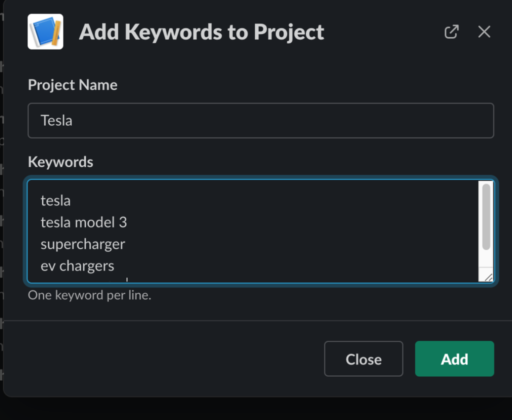Click the blueprint app icon in header
This screenshot has width=512, height=420.
45,31
